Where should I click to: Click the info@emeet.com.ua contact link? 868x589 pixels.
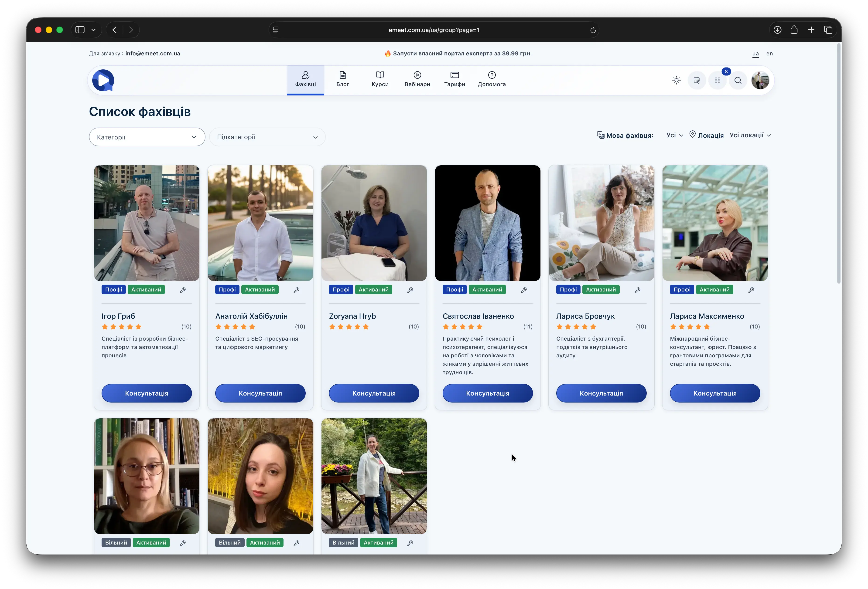153,53
